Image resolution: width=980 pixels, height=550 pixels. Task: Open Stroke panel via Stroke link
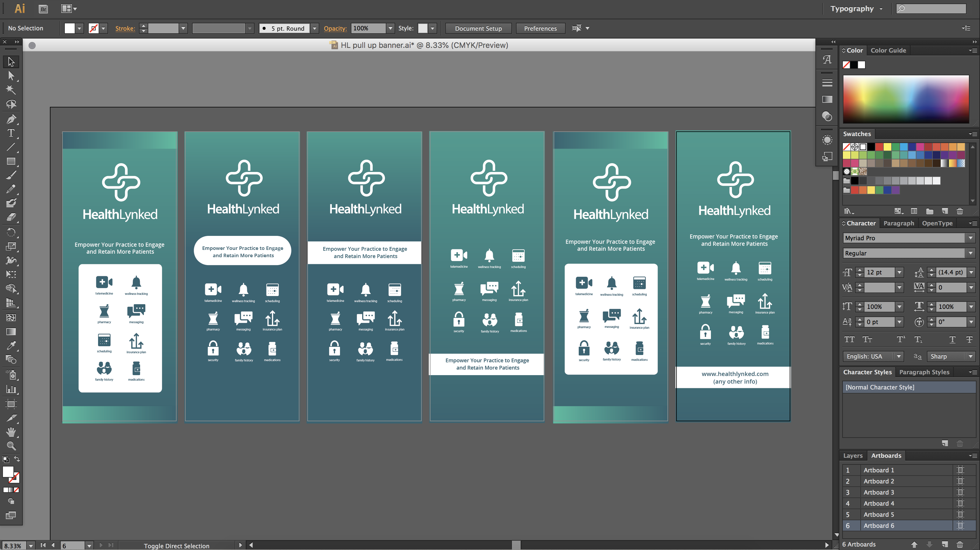coord(125,28)
